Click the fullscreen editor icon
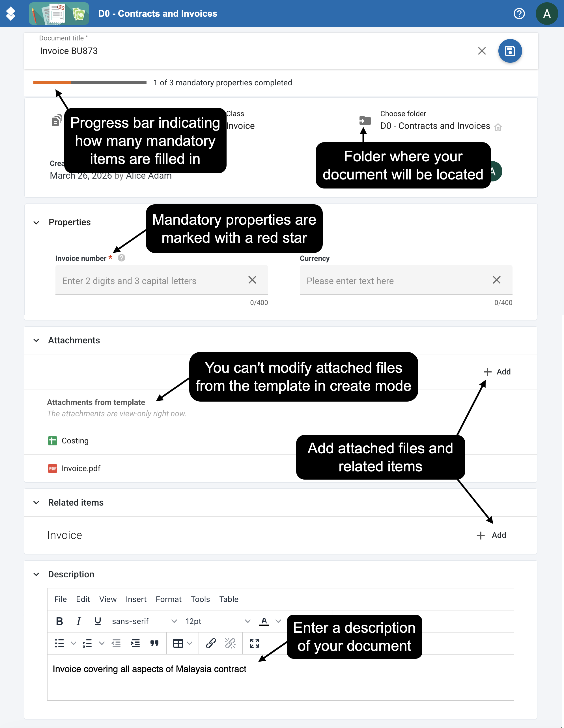The width and height of the screenshot is (564, 728). (255, 643)
